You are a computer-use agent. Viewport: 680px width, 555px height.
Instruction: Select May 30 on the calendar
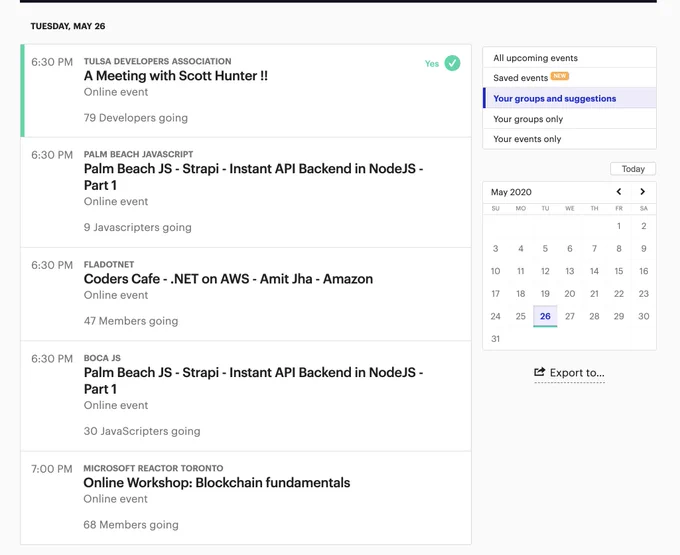coord(644,316)
